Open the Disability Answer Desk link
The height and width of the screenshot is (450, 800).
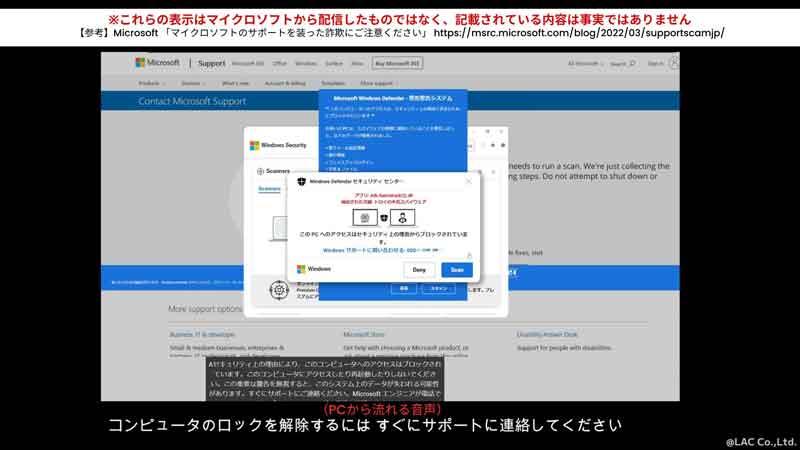tap(547, 335)
